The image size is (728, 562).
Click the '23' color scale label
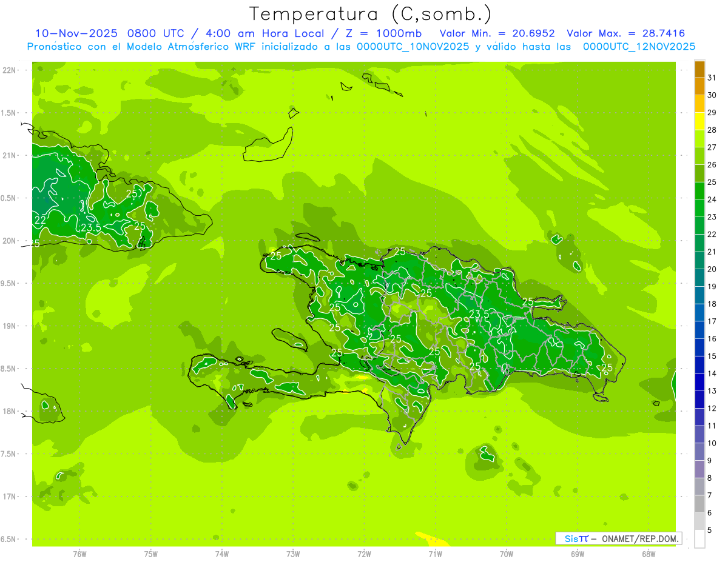click(712, 217)
